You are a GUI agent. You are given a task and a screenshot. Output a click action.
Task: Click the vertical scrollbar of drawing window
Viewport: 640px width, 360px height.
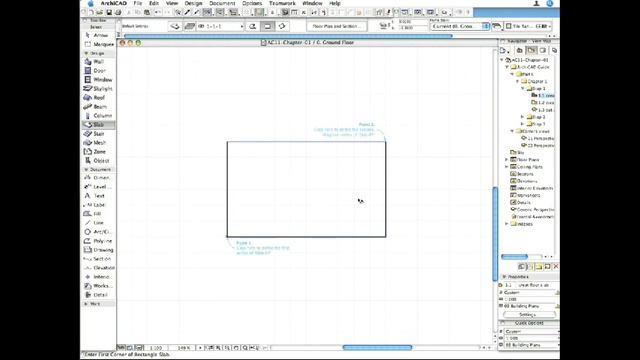[x=495, y=233]
